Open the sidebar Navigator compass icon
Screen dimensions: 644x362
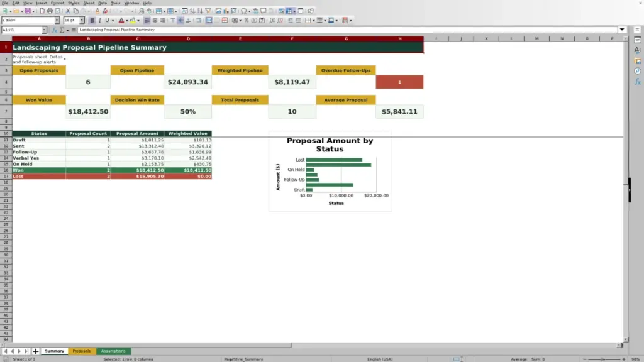638,71
